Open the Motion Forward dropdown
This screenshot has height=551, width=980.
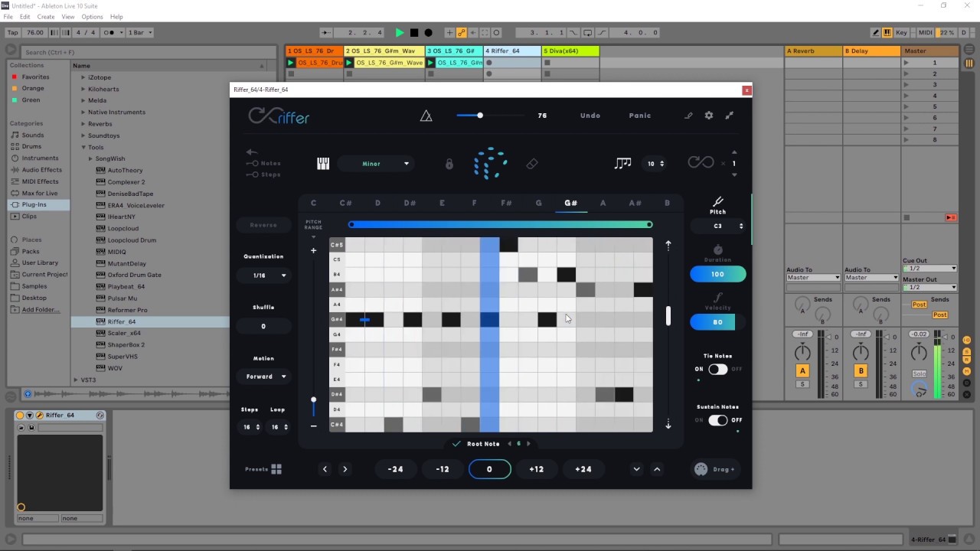pyautogui.click(x=263, y=377)
